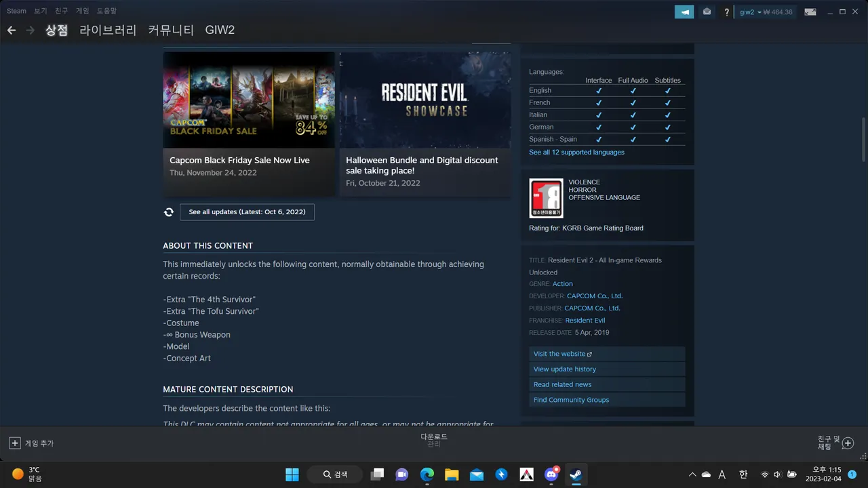Open the weather widget showing 3°C

[27, 474]
